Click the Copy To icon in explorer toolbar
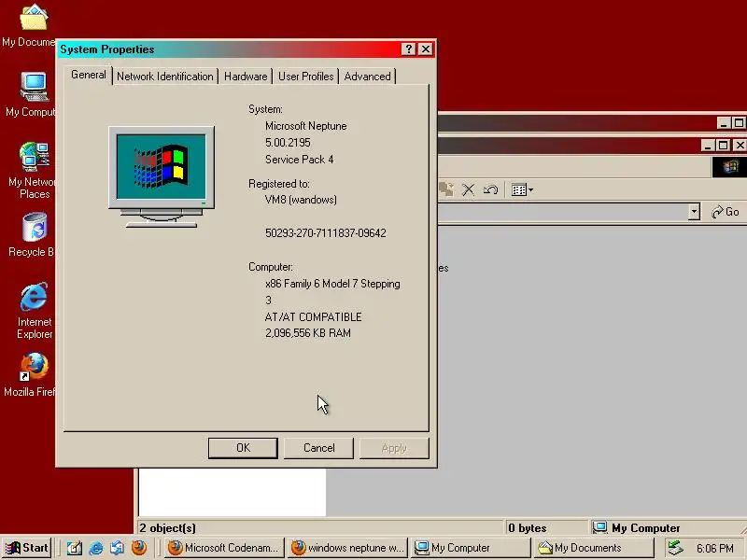This screenshot has width=747, height=560. (446, 189)
